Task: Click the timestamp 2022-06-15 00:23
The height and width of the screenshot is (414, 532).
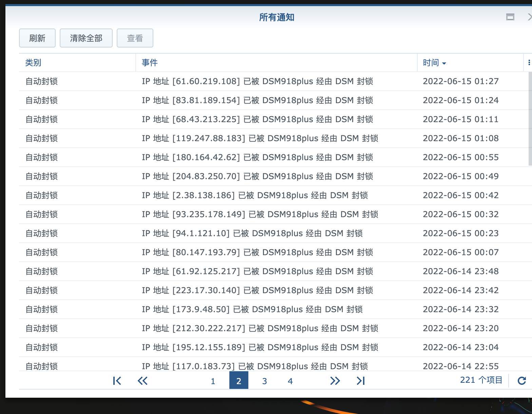Action: click(x=461, y=233)
